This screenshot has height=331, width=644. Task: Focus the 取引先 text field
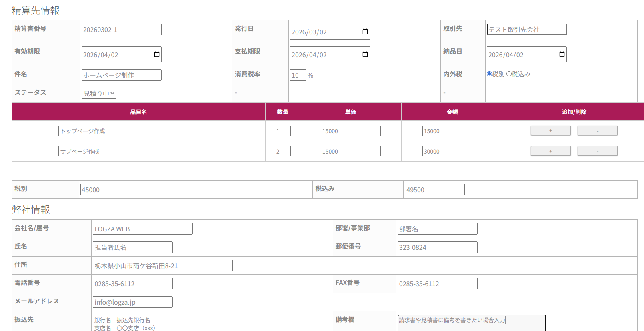(526, 30)
